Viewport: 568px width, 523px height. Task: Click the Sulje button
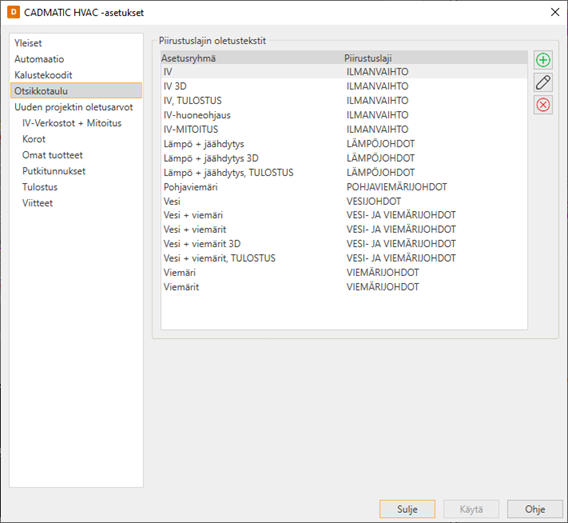coord(407,509)
